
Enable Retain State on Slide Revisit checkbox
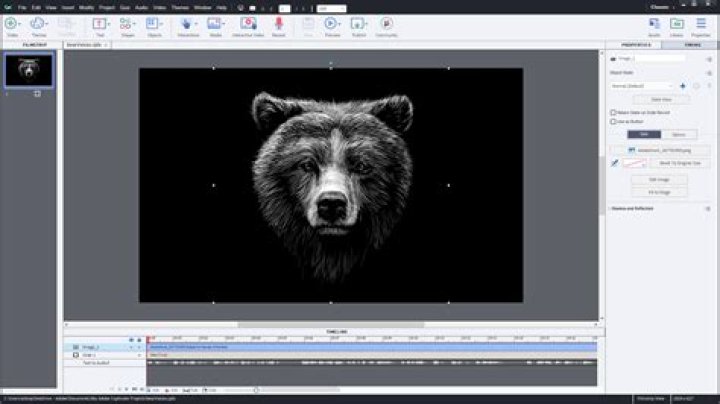pyautogui.click(x=614, y=113)
